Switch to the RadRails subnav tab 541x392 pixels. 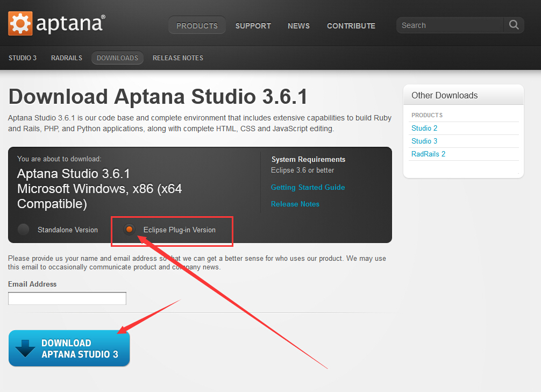(x=67, y=58)
